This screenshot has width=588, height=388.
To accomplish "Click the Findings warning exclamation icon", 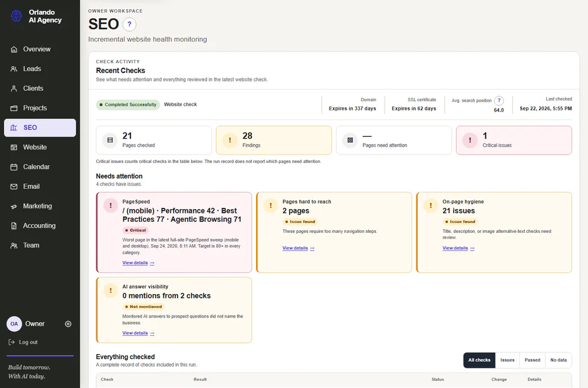I will pos(230,140).
